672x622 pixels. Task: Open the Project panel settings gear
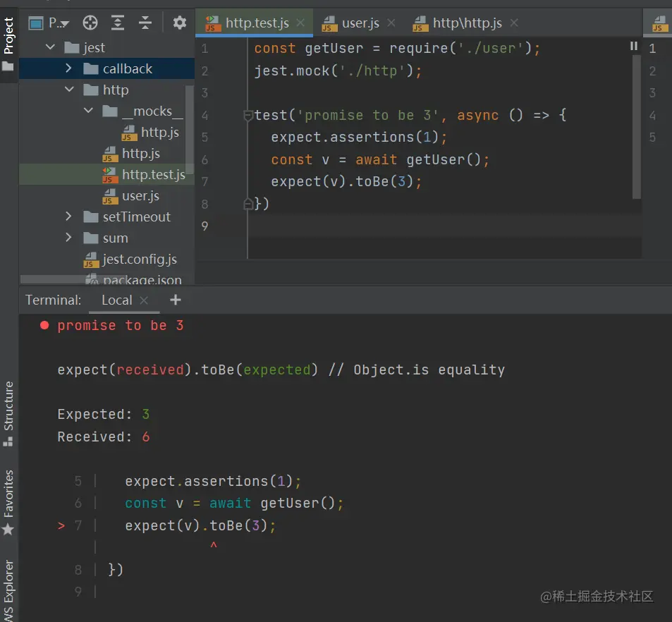[180, 23]
